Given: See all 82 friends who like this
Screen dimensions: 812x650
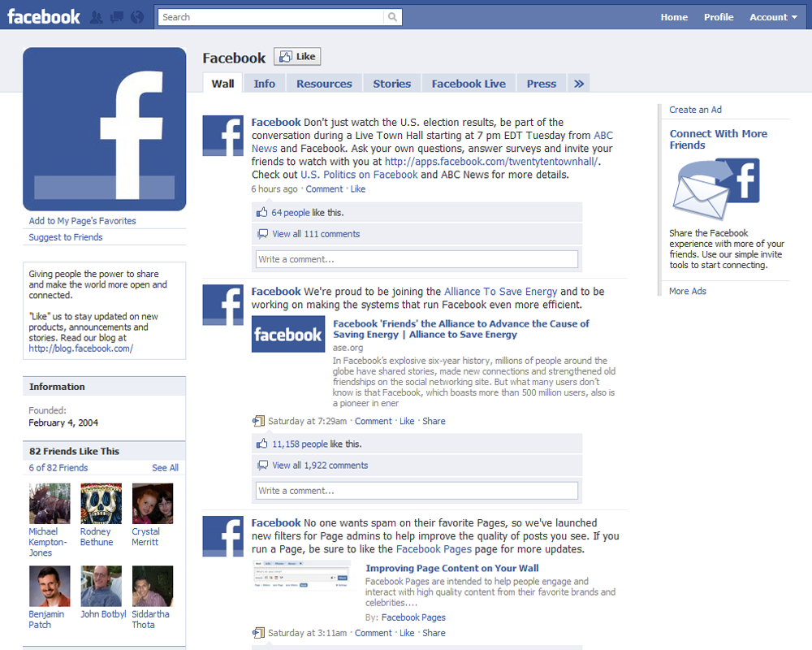Looking at the screenshot, I should (165, 467).
